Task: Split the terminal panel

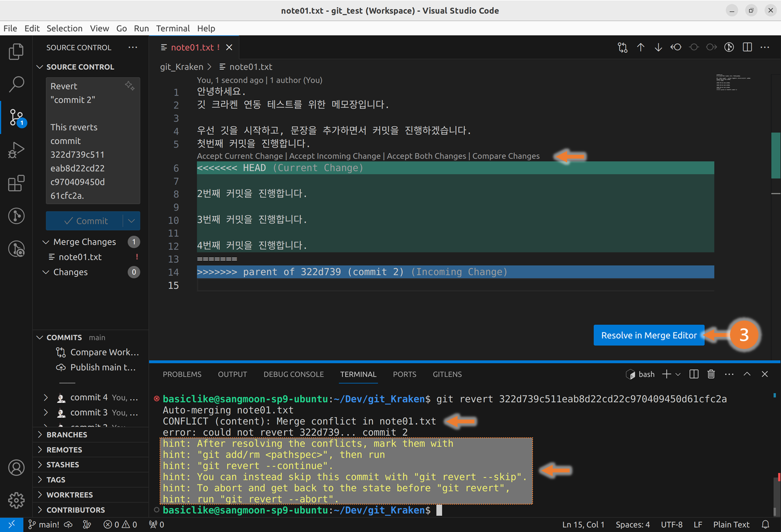Action: [x=694, y=374]
